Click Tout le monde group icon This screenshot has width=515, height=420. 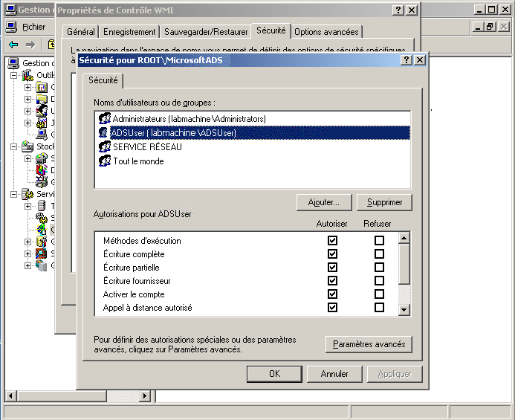point(105,161)
